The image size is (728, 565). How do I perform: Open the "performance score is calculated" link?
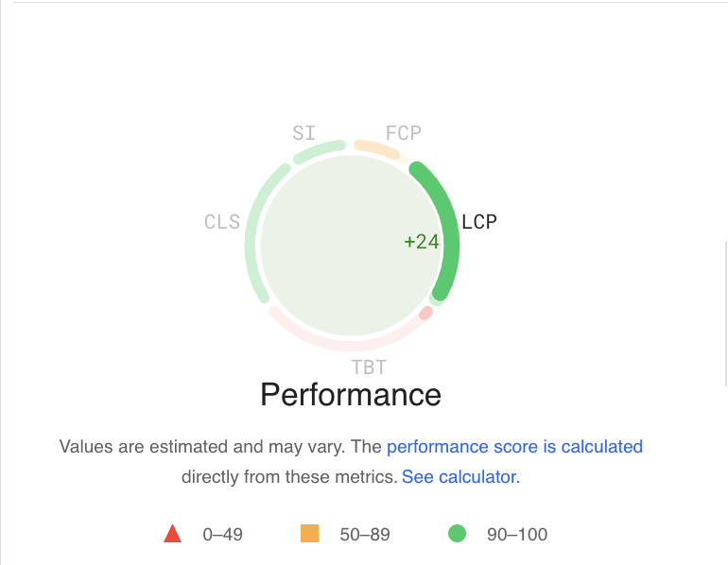(x=514, y=447)
